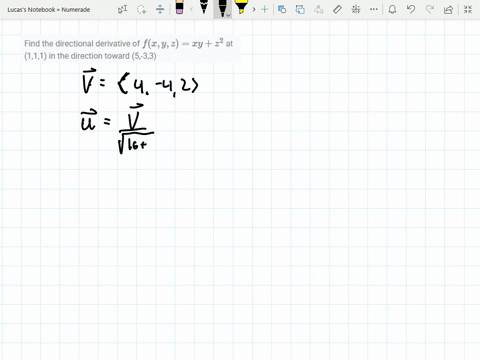The height and width of the screenshot is (360, 480).
Task: Open the more options ellipsis menu
Action: click(374, 9)
